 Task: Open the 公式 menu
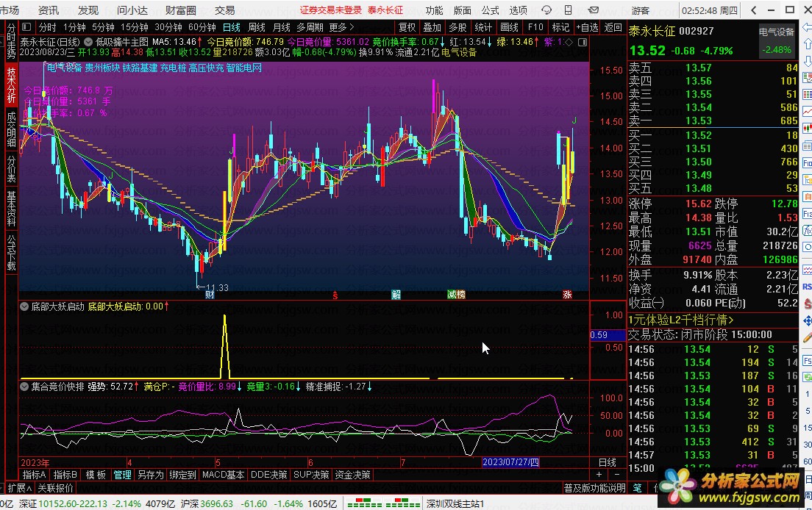pos(490,10)
